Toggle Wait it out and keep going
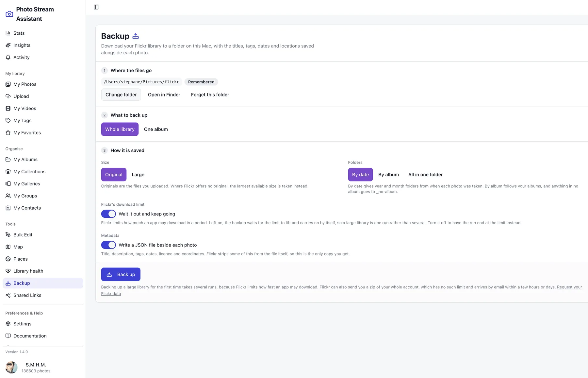588x378 pixels. pos(108,214)
